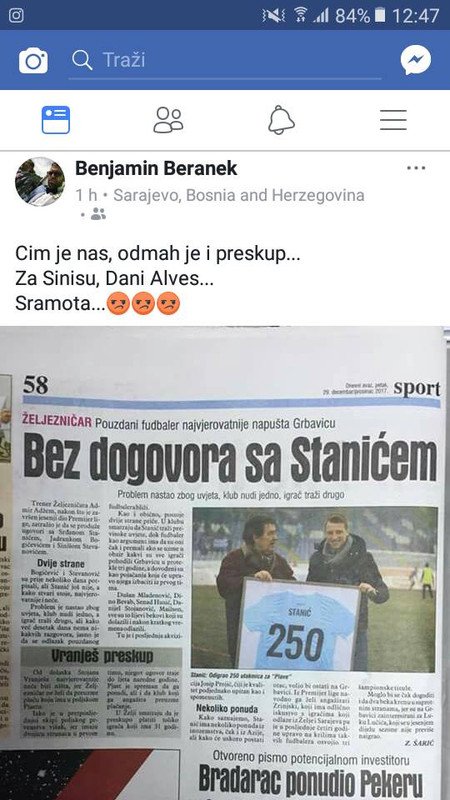The height and width of the screenshot is (800, 450).
Task: Open Messenger chat icon
Action: coord(415,60)
